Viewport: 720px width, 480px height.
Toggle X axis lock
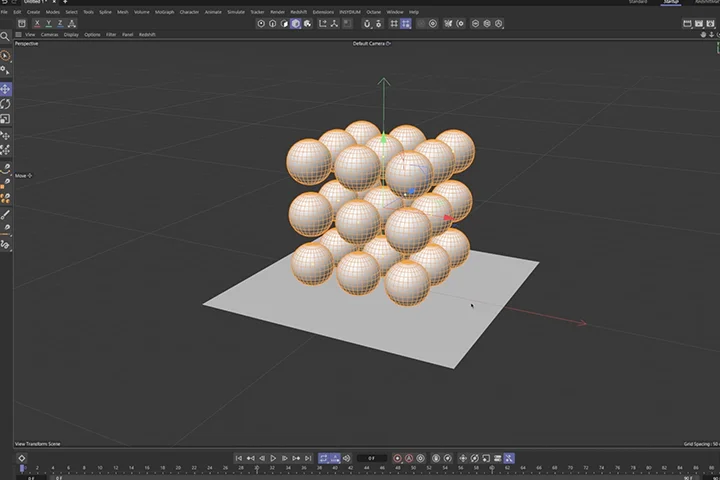(x=37, y=23)
